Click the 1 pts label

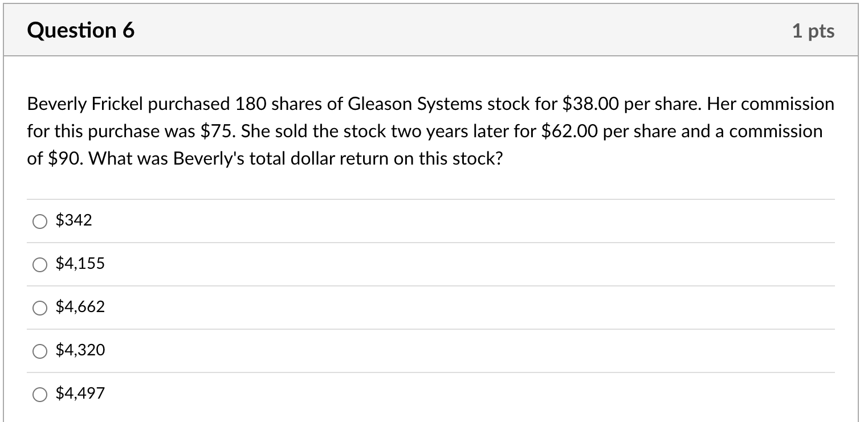click(x=813, y=31)
